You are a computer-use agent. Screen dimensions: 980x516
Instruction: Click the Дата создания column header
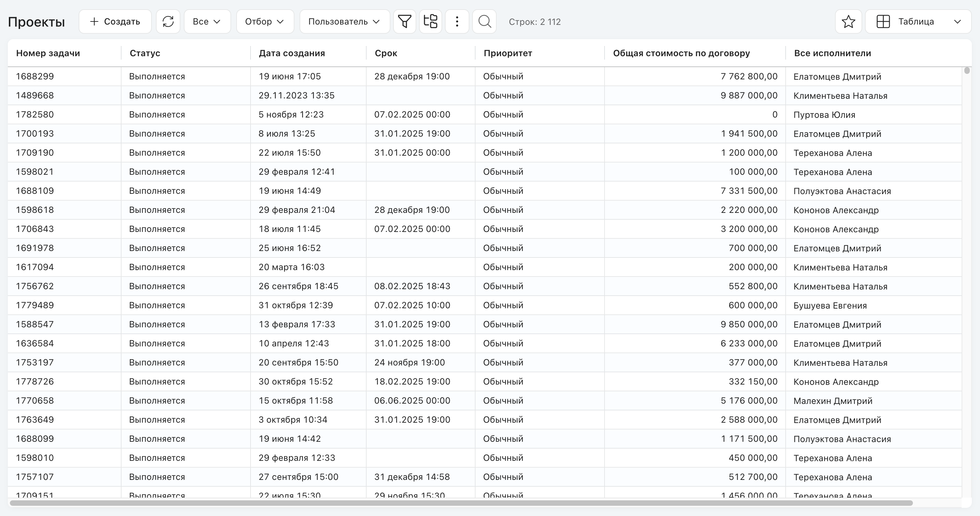tap(292, 53)
